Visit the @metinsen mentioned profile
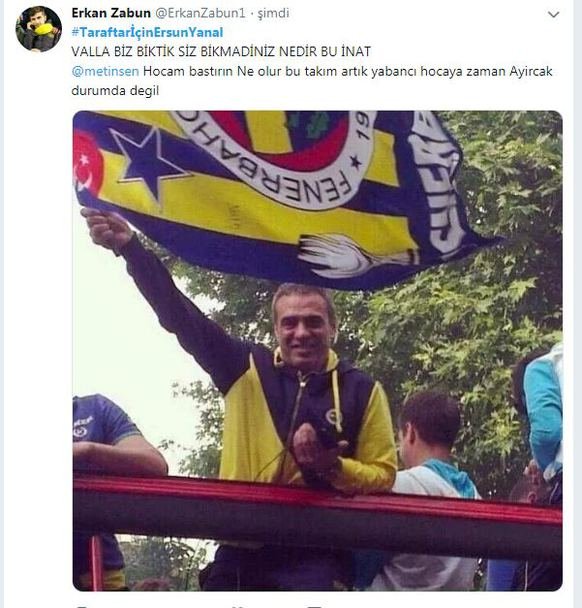Viewport: 582px width, 608px height. coord(105,71)
